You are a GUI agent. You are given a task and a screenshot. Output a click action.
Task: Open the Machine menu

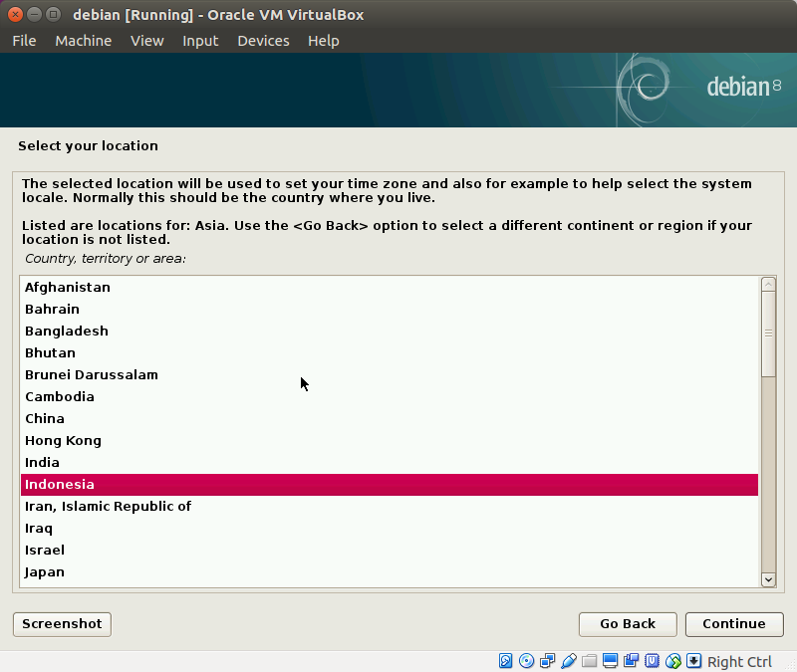pos(84,41)
